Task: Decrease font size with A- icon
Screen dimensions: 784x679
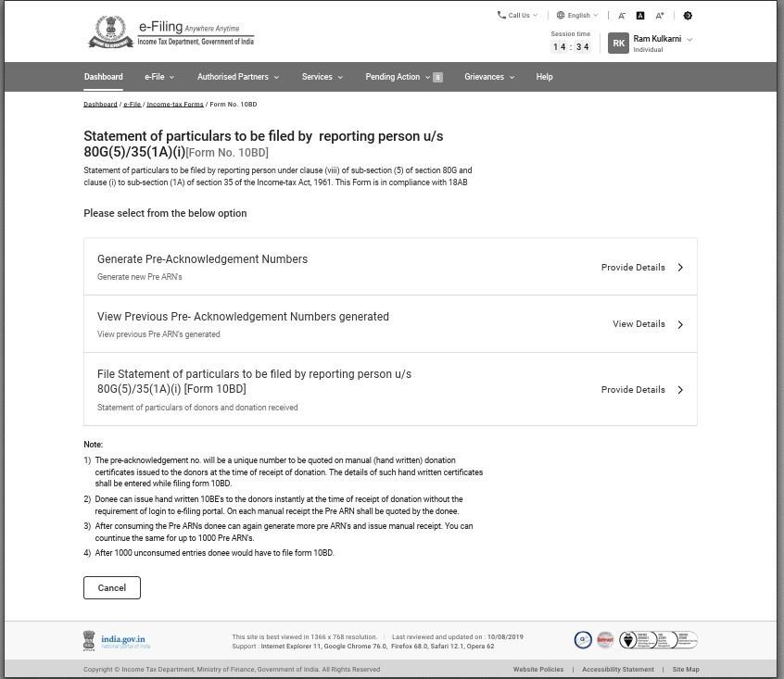Action: pyautogui.click(x=622, y=16)
